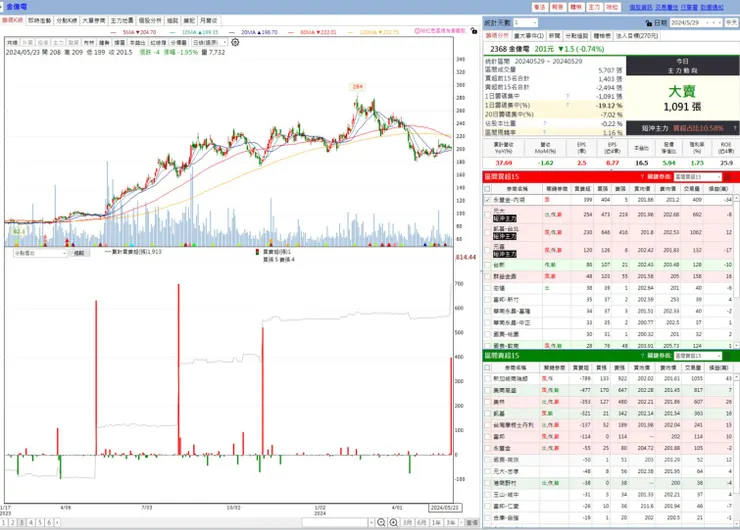Click the 美商高盛 broker name

tap(505, 390)
